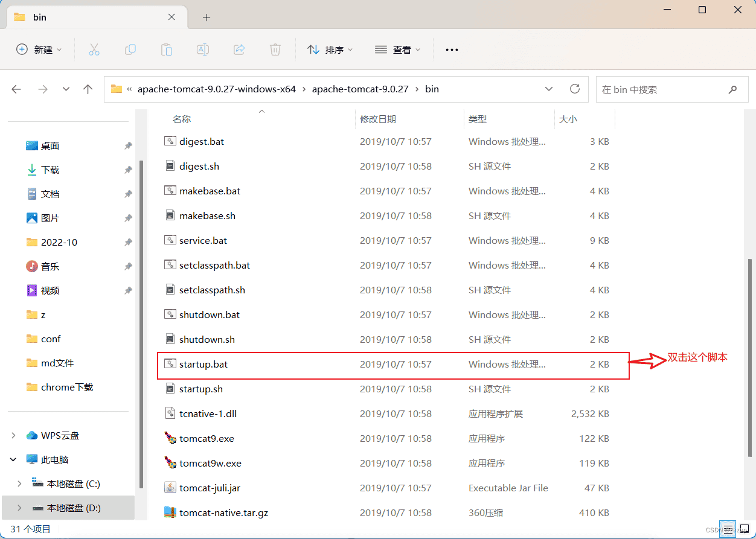This screenshot has width=756, height=539.
Task: Open the 排序 sort dropdown
Action: coord(330,50)
